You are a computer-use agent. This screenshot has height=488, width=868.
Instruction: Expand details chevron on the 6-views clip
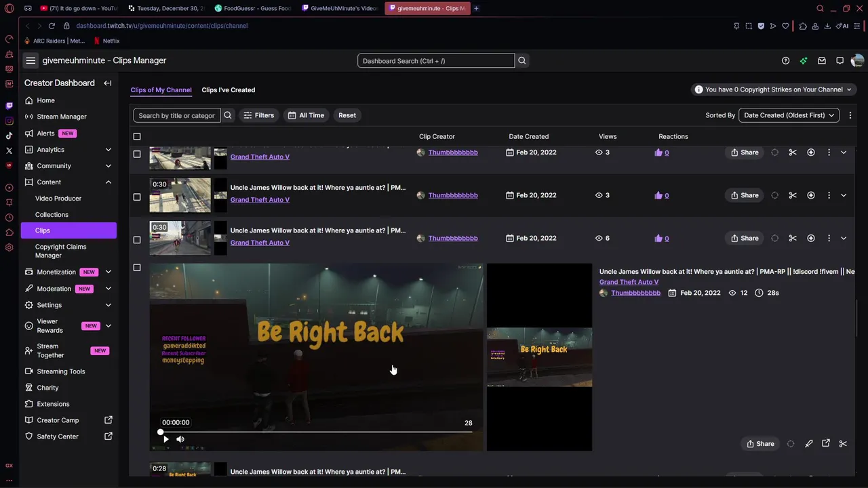coord(844,238)
